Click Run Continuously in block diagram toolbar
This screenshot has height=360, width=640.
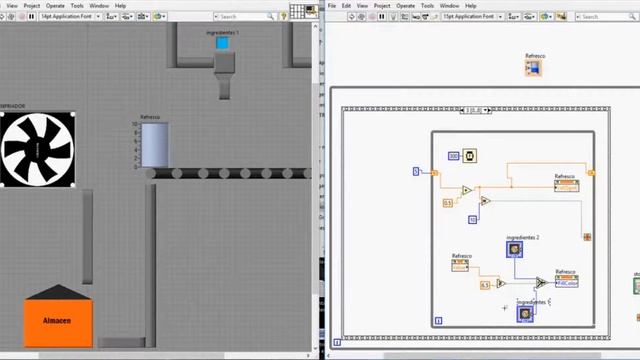361,17
